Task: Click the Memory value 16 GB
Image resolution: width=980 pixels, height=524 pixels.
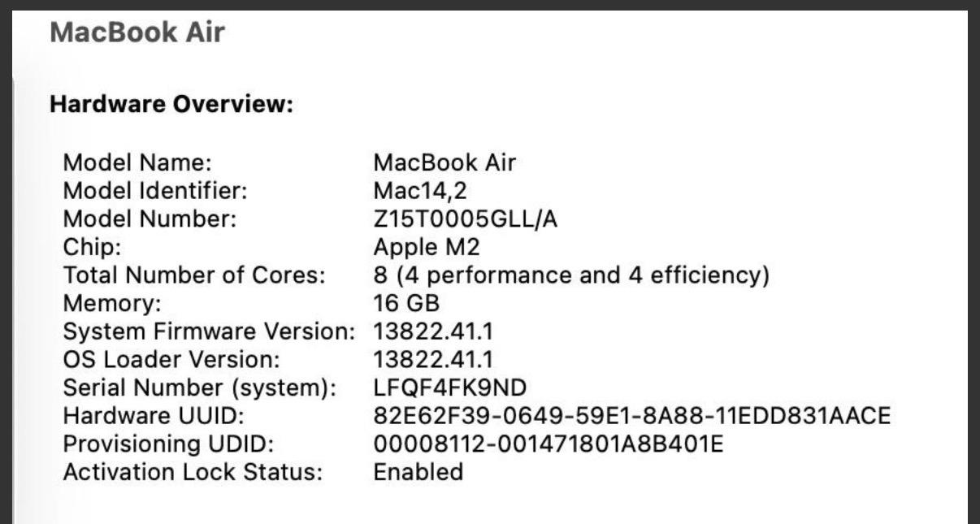Action: 406,304
